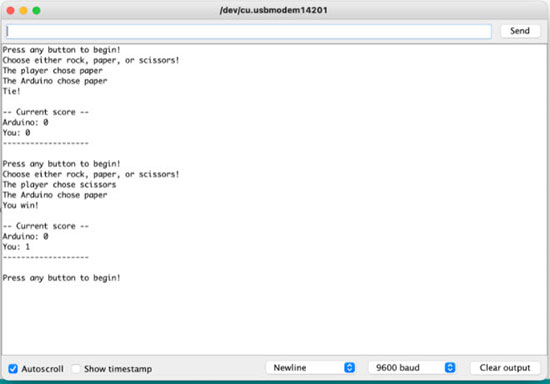Click the window title /dev/cu.usbmodem14201

click(274, 10)
